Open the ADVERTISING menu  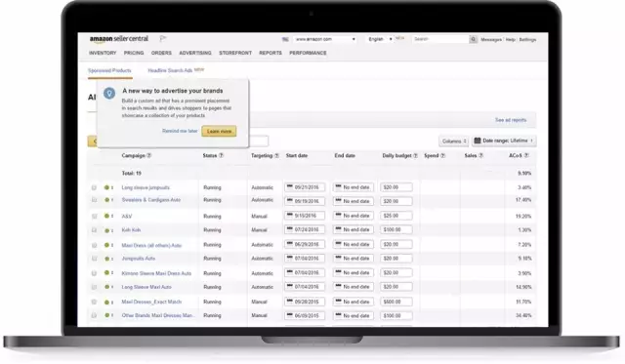[195, 53]
